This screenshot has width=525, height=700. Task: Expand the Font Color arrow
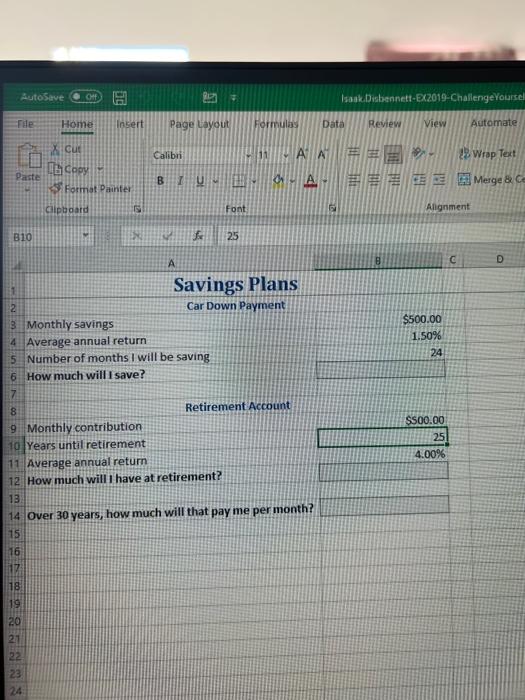coord(325,180)
